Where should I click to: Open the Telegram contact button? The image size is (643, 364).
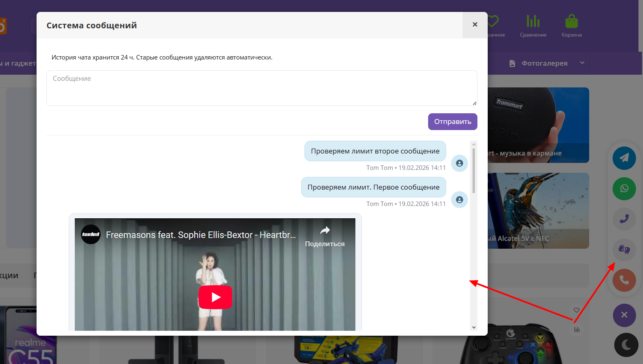point(624,158)
